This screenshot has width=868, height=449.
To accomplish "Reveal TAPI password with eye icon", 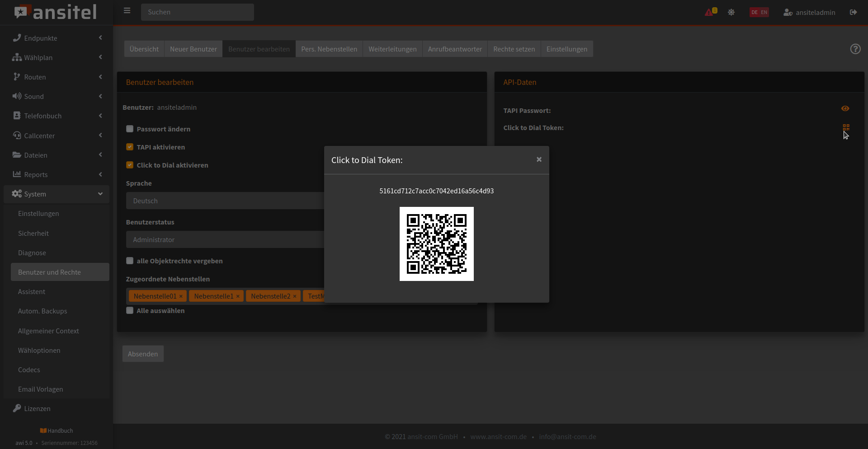I will 845,108.
